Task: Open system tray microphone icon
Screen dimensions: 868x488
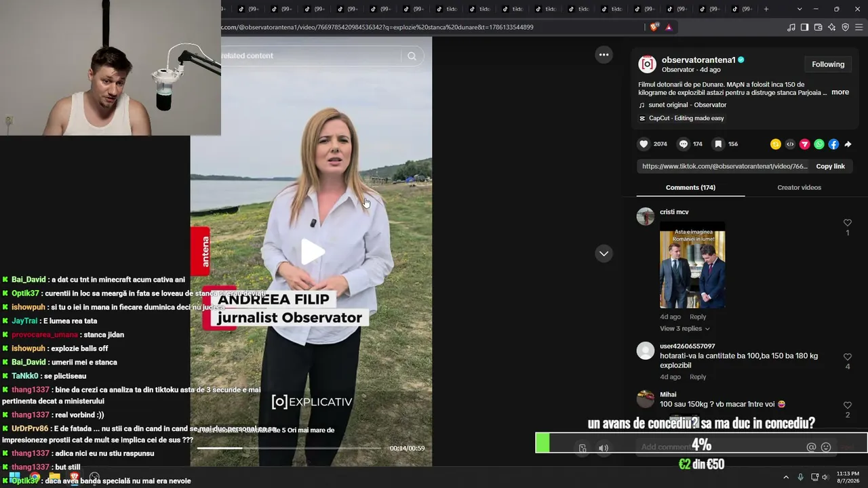Action: [801, 477]
